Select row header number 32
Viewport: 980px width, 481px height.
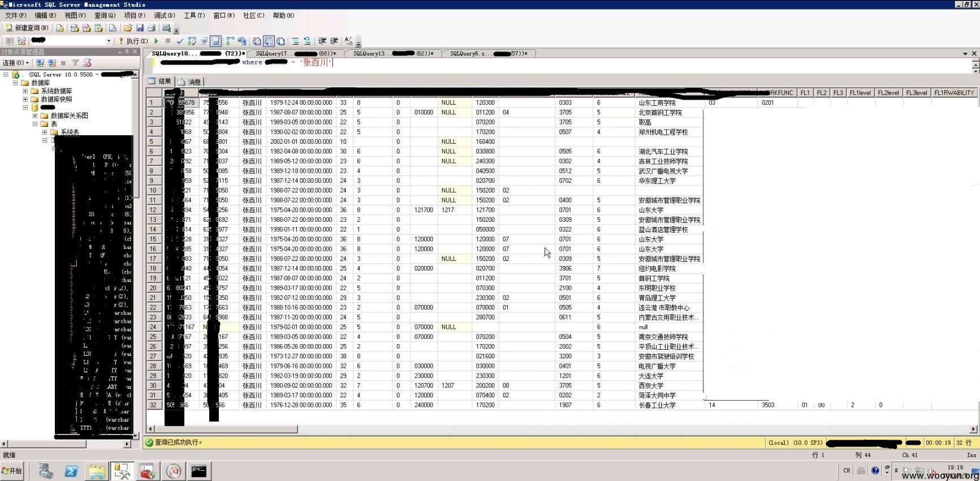[153, 405]
